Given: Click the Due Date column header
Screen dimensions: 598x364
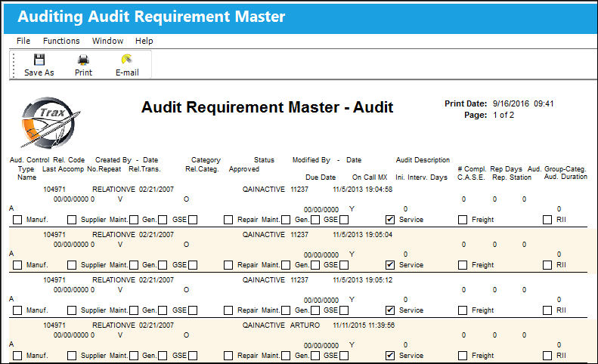Looking at the screenshot, I should tap(321, 177).
